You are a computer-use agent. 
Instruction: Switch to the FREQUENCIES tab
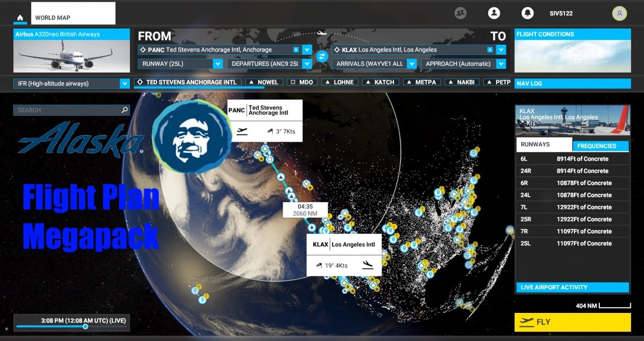[600, 146]
